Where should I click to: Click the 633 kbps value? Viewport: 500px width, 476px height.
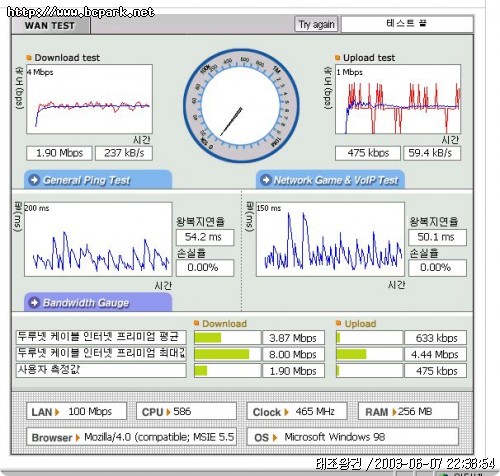pyautogui.click(x=435, y=338)
